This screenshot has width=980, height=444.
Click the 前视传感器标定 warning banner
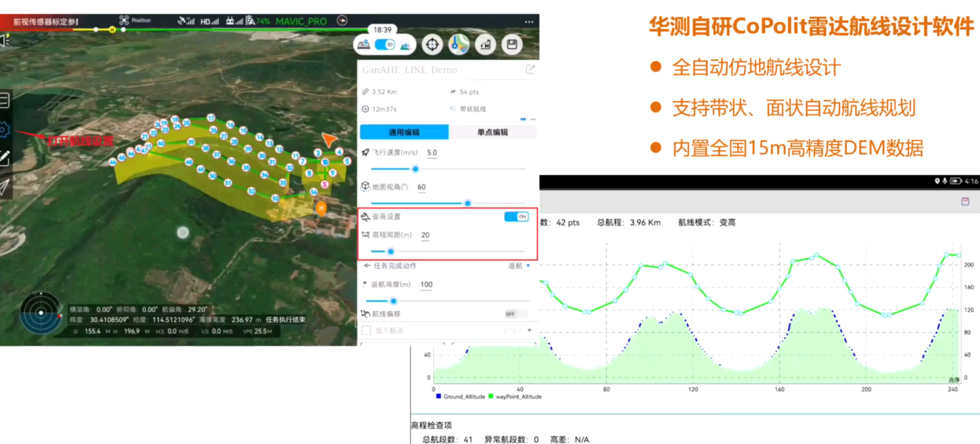[46, 21]
